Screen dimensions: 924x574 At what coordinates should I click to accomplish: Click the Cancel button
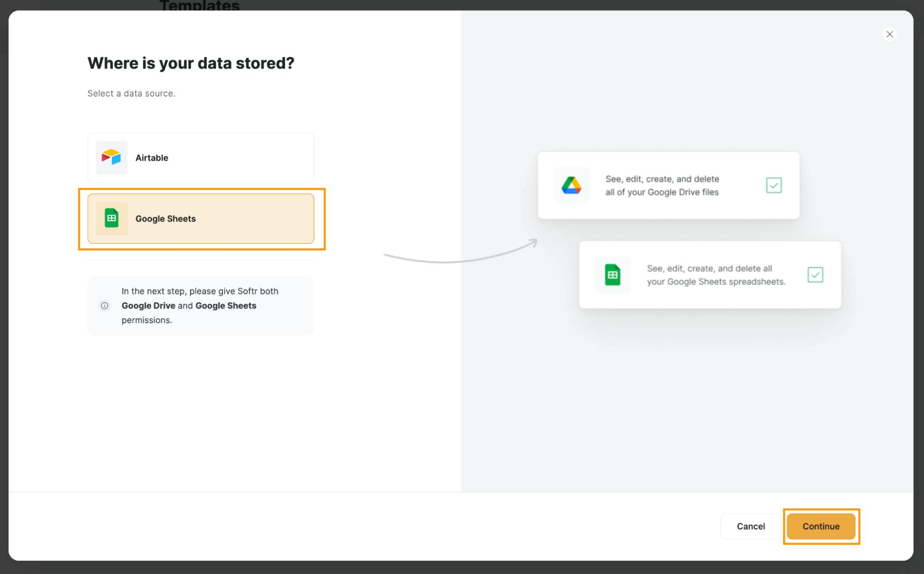point(751,526)
